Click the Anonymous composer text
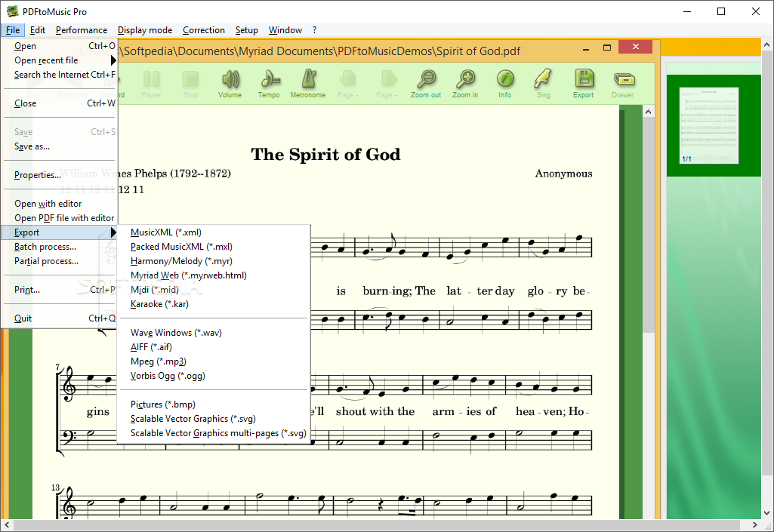Image resolution: width=774 pixels, height=532 pixels. pyautogui.click(x=564, y=174)
